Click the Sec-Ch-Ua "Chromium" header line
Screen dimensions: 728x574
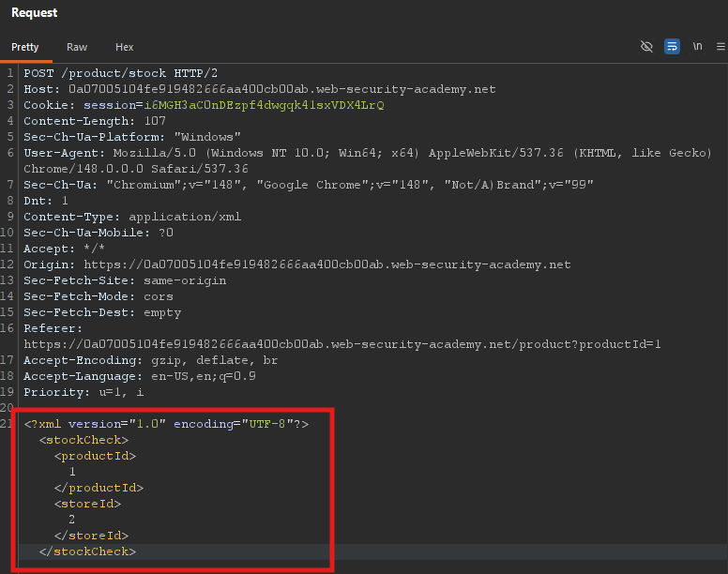[x=309, y=185]
